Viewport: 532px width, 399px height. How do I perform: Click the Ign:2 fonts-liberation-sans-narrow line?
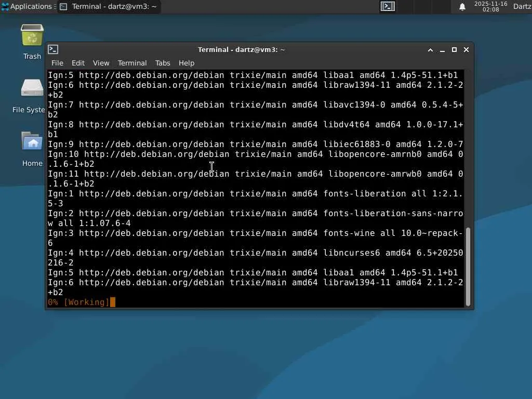tap(256, 218)
